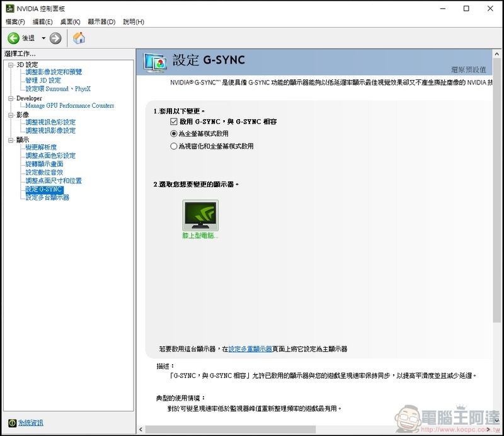Click the G-SYNC header monitor icon
The image size is (504, 436).
[x=155, y=62]
